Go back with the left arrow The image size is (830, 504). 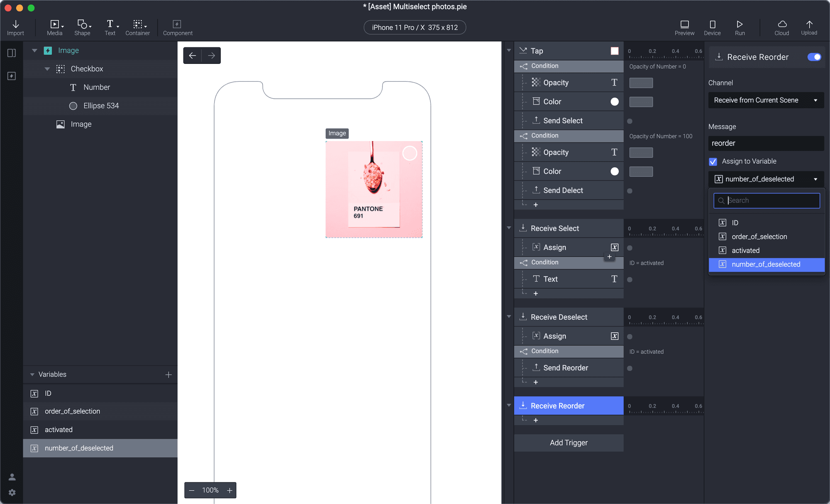(x=193, y=56)
